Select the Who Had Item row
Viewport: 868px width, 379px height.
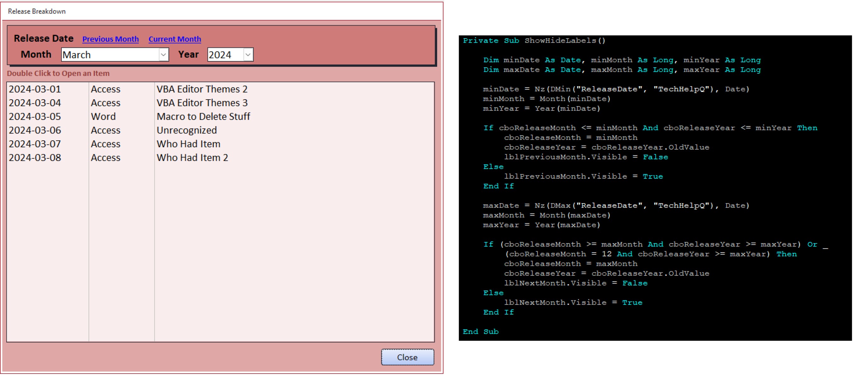[x=188, y=144]
